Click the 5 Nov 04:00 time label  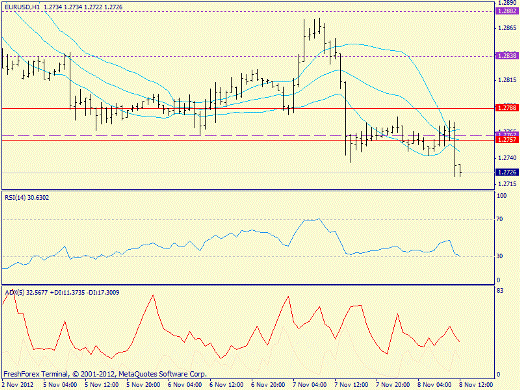60,385
